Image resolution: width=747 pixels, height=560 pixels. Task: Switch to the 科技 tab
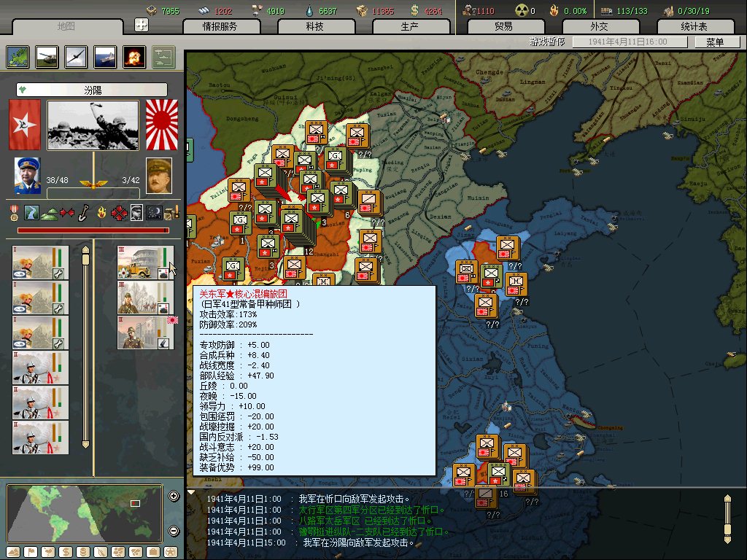[315, 26]
